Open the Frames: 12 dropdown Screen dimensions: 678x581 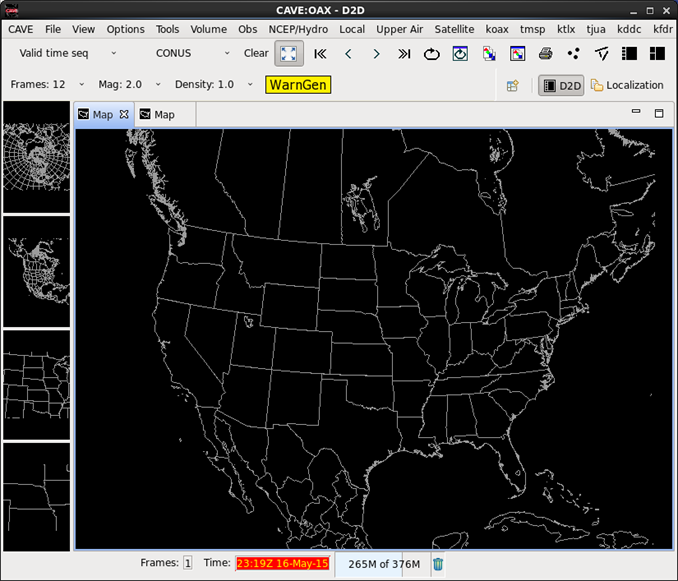47,84
